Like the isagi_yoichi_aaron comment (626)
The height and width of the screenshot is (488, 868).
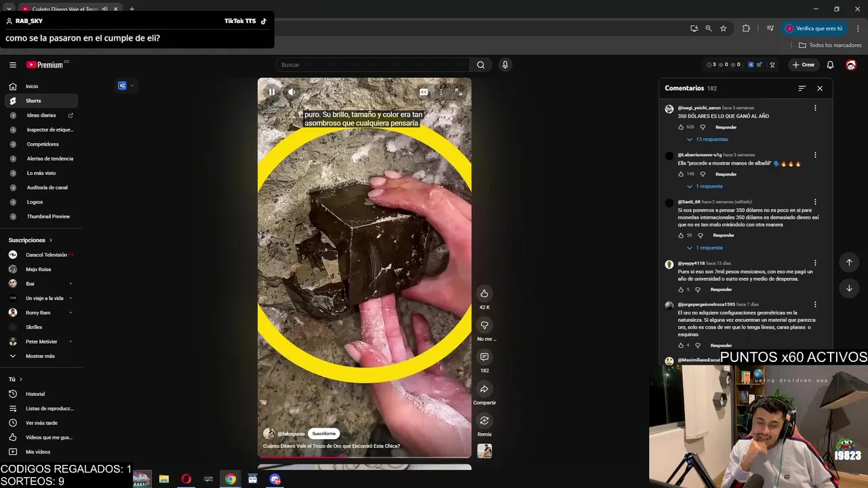tap(682, 127)
